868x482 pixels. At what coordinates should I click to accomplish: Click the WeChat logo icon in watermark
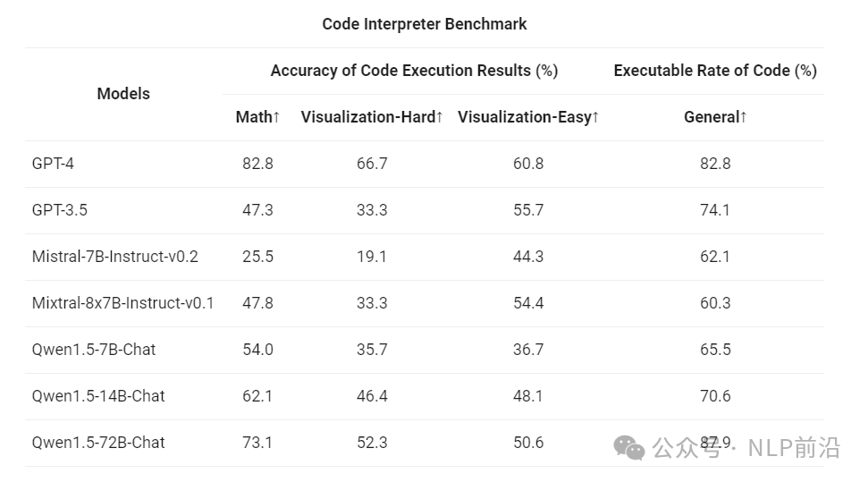point(628,448)
